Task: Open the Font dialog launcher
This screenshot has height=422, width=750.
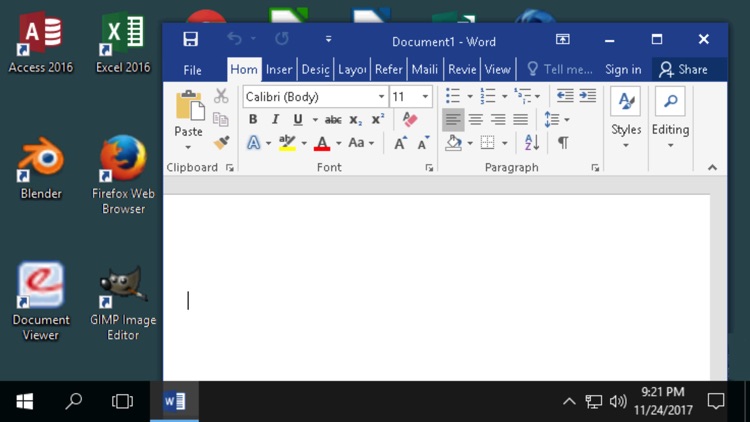Action: [429, 167]
